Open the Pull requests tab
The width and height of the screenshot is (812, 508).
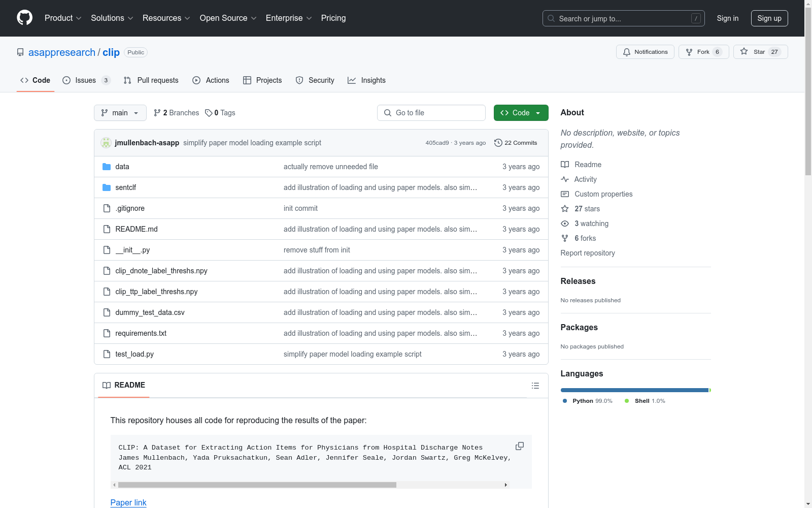click(151, 80)
